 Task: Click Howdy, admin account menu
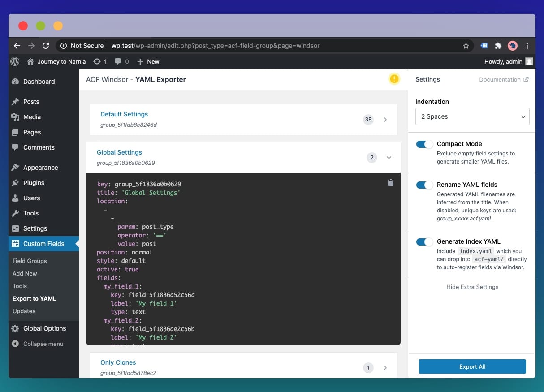509,61
